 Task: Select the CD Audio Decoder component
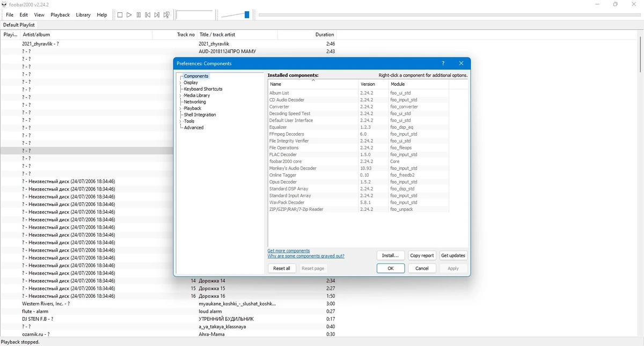click(358, 100)
